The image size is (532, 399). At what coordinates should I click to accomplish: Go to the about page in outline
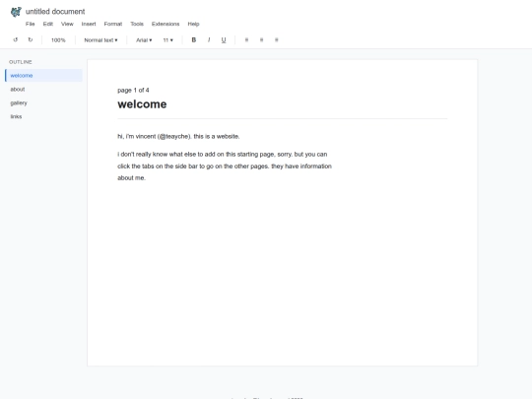coord(43,90)
